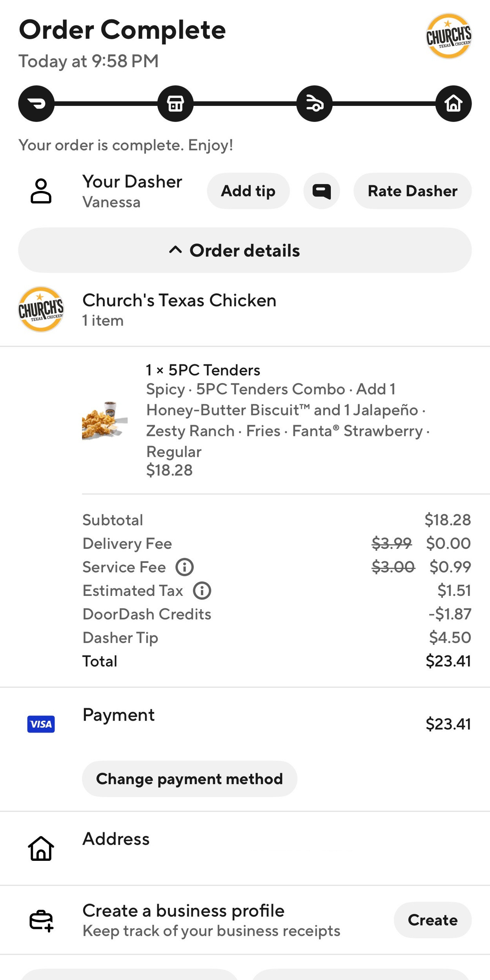This screenshot has height=980, width=490.
Task: Click Change payment method button
Action: [189, 779]
